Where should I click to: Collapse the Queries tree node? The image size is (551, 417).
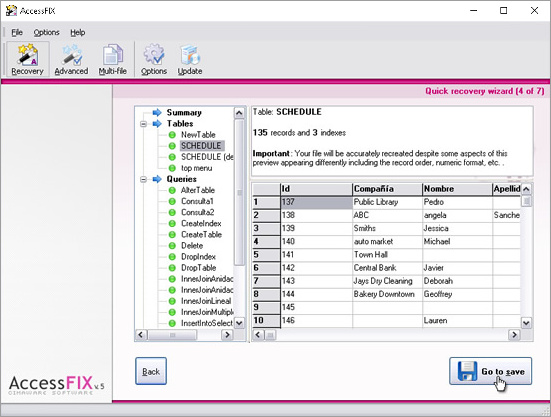143,179
